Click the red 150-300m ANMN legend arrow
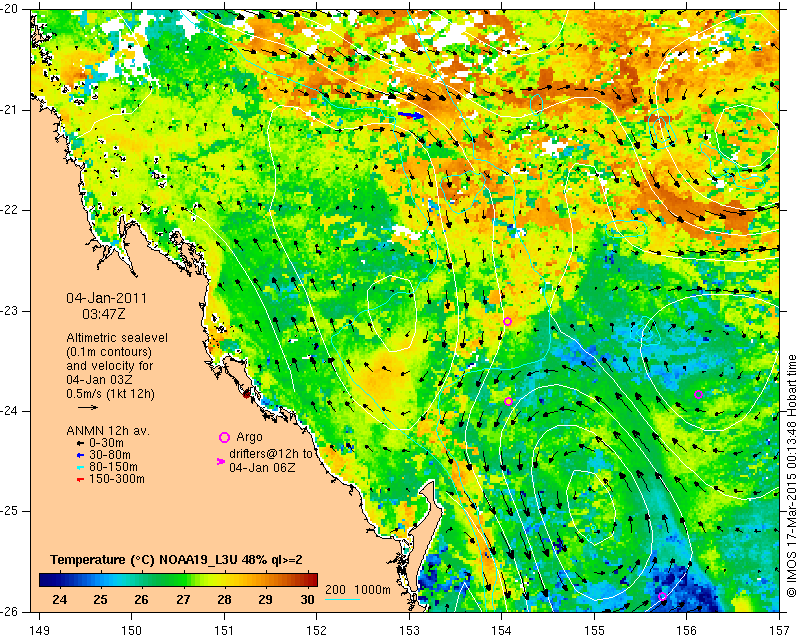The height and width of the screenshot is (640, 800). 80,479
